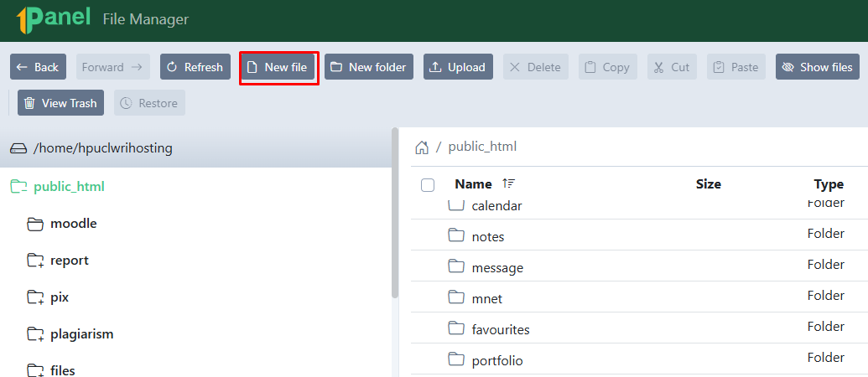Tick the select-all checkbox beside Name

pyautogui.click(x=428, y=184)
